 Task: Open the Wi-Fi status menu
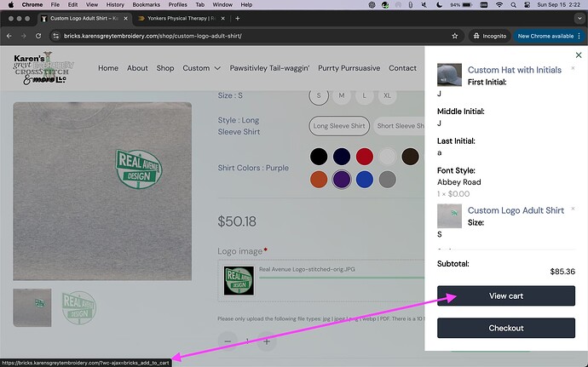tap(499, 5)
